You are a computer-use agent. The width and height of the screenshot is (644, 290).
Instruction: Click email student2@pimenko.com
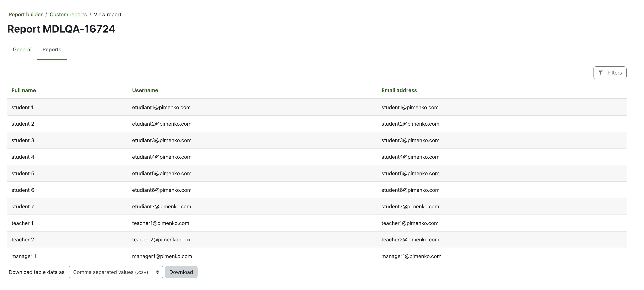coord(410,124)
